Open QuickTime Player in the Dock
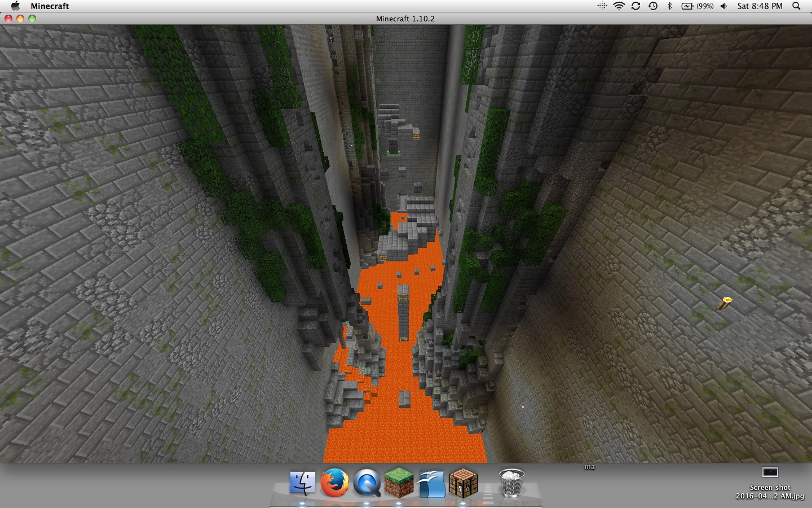Screen dimensions: 812x508 [367, 483]
